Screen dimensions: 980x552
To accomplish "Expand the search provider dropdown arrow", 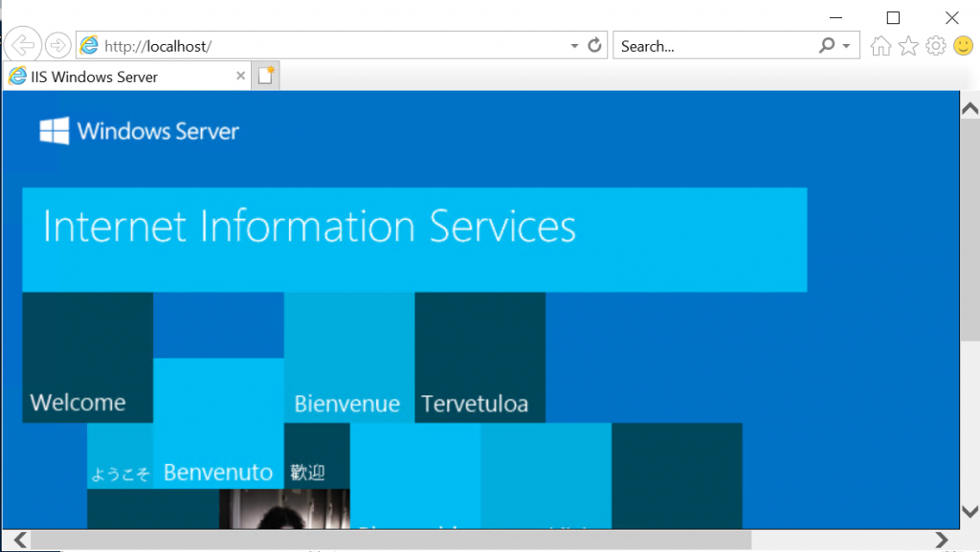I will 846,46.
